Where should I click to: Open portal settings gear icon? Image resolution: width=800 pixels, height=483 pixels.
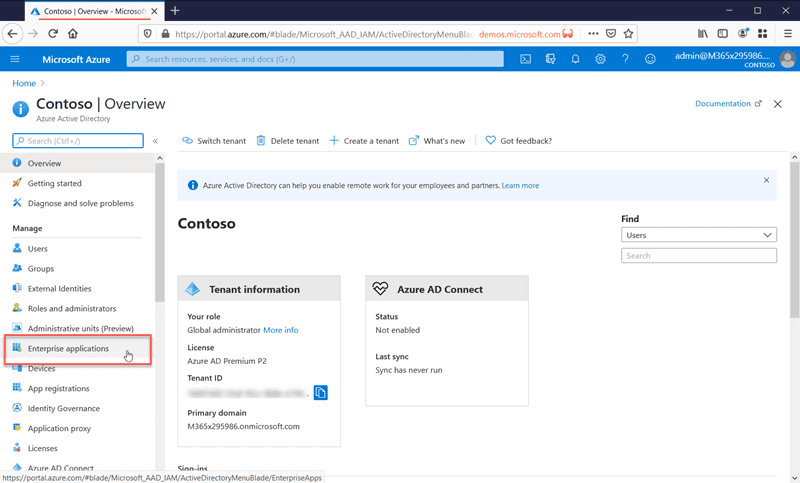(600, 60)
